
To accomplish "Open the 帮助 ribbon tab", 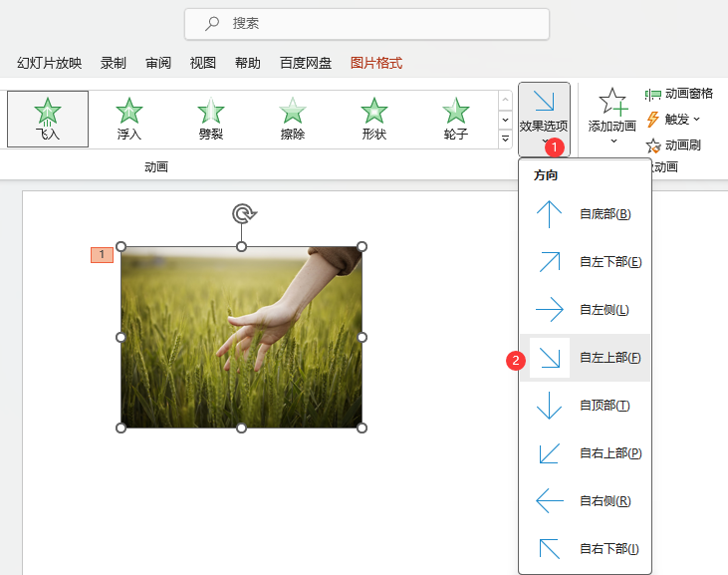I will click(247, 63).
